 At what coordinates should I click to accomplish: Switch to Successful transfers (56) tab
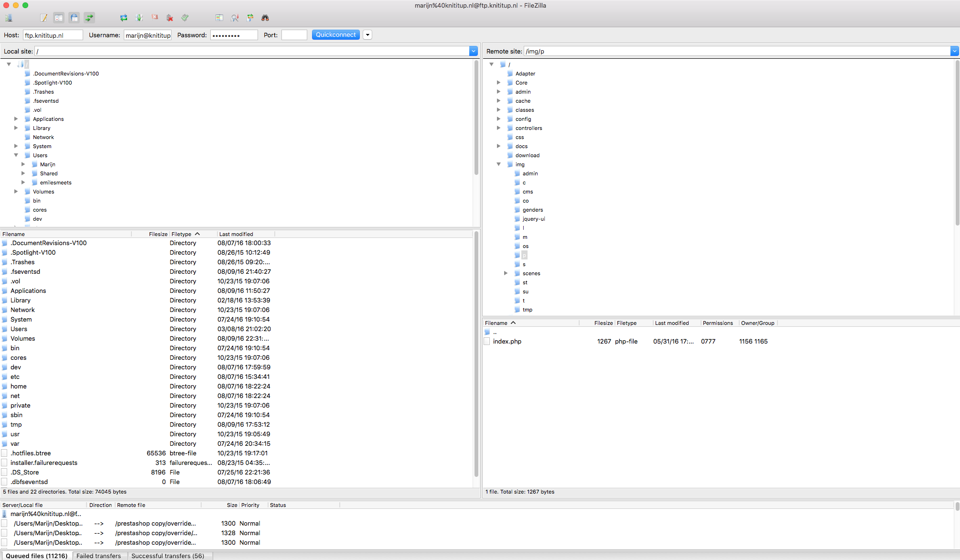167,556
